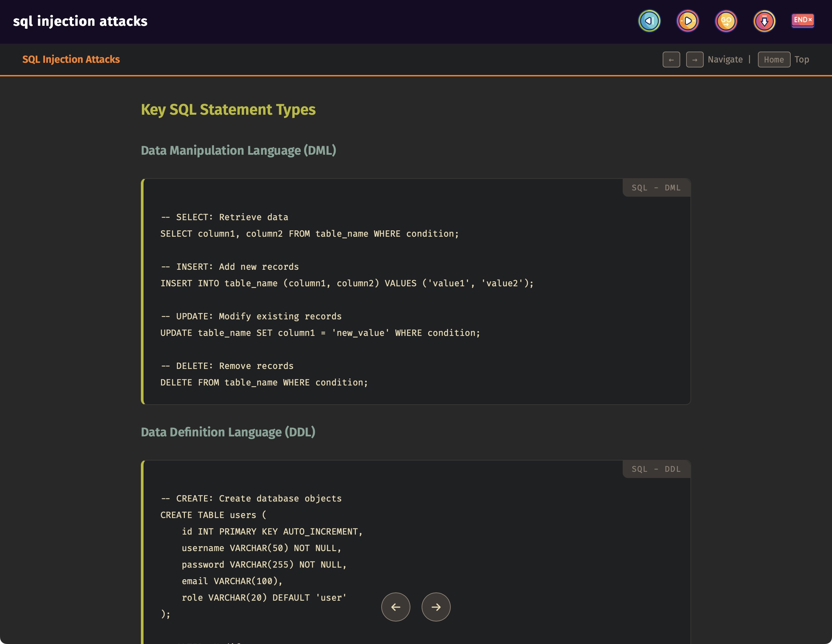Click the Data Manipulation Language (DML) heading

pyautogui.click(x=238, y=150)
